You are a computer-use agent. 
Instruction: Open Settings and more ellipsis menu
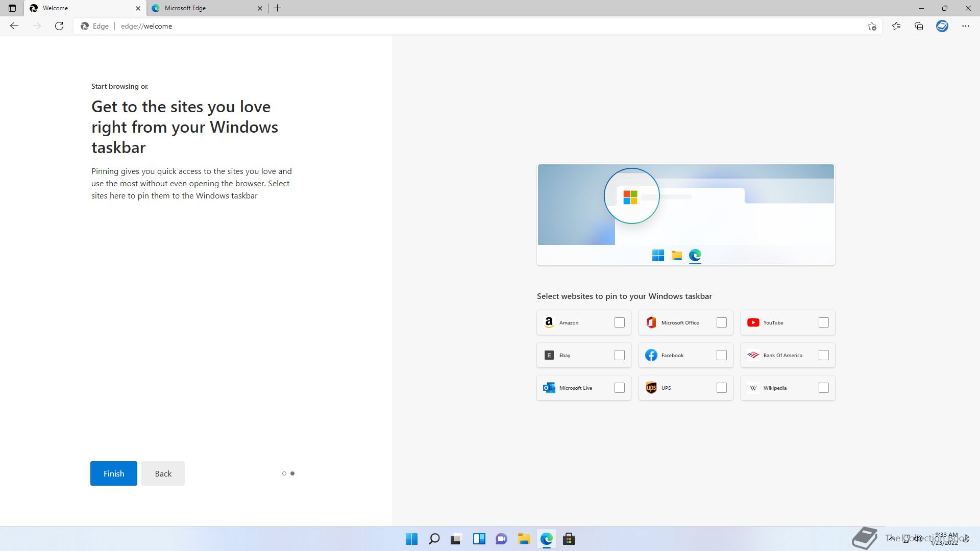[x=966, y=26]
